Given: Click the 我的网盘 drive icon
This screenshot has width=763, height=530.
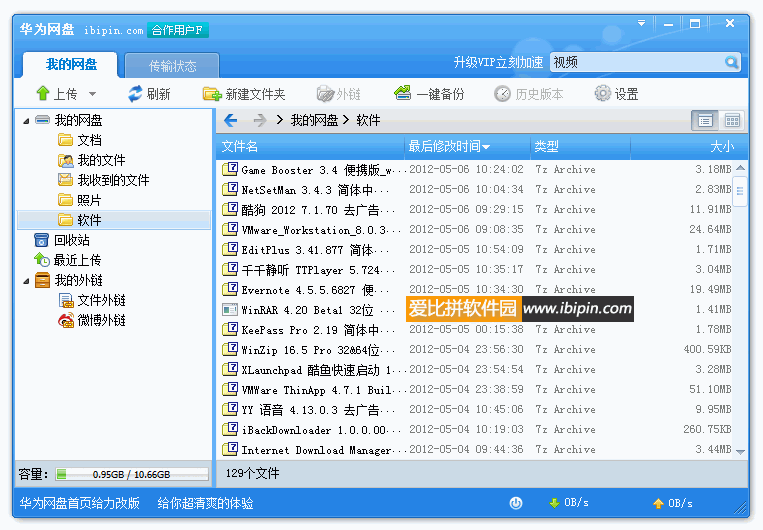Looking at the screenshot, I should tap(42, 120).
